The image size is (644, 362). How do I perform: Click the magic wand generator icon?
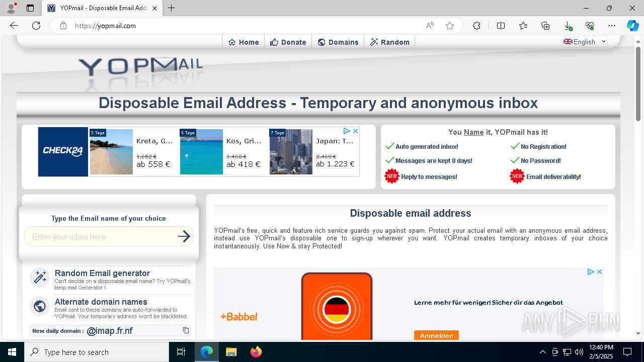[40, 278]
